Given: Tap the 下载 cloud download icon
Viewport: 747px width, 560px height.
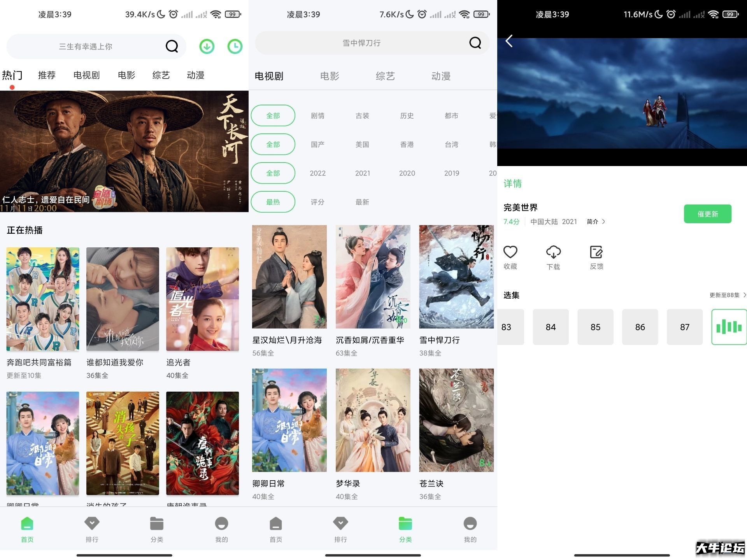Looking at the screenshot, I should pos(553,252).
